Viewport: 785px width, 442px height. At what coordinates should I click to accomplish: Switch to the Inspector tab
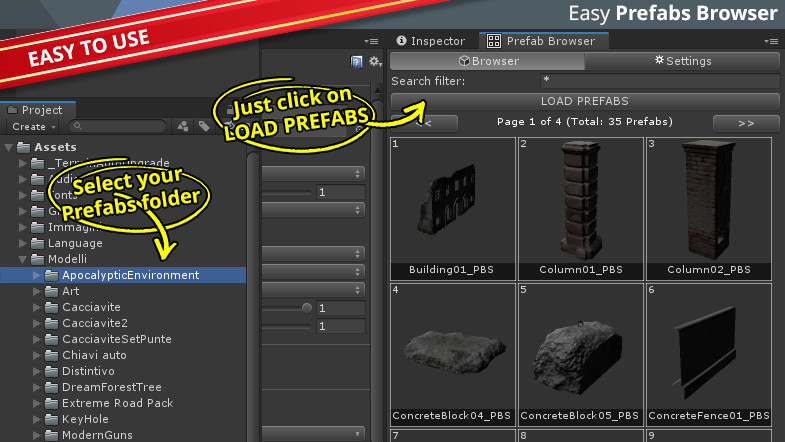(x=431, y=41)
